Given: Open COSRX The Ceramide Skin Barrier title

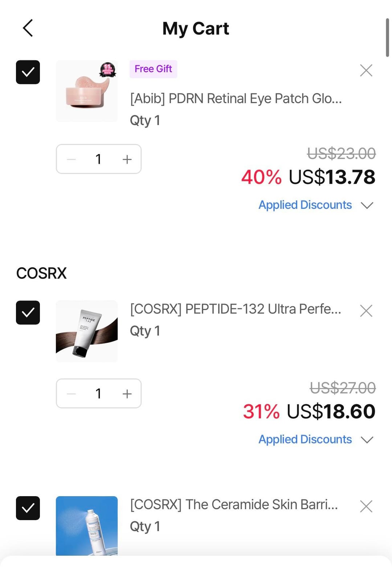Looking at the screenshot, I should 234,505.
